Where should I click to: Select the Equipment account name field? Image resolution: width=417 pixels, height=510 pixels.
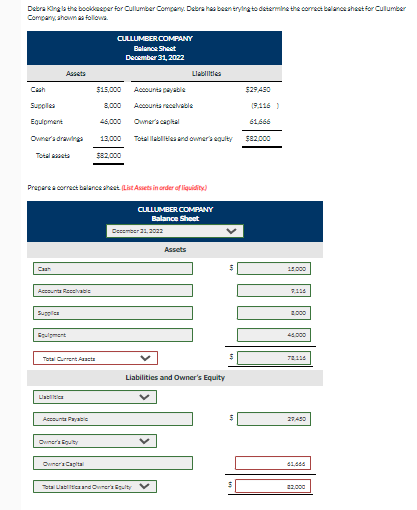click(x=113, y=335)
